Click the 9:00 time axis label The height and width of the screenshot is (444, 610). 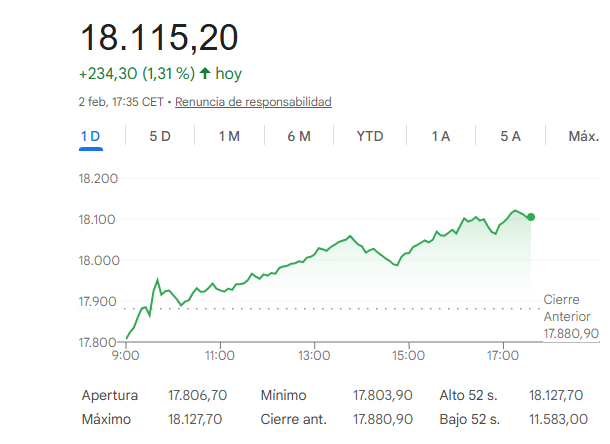pyautogui.click(x=125, y=355)
